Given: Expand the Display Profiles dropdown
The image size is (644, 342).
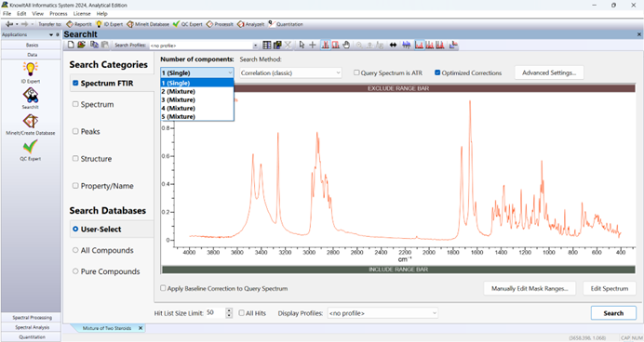Looking at the screenshot, I should 382,313.
